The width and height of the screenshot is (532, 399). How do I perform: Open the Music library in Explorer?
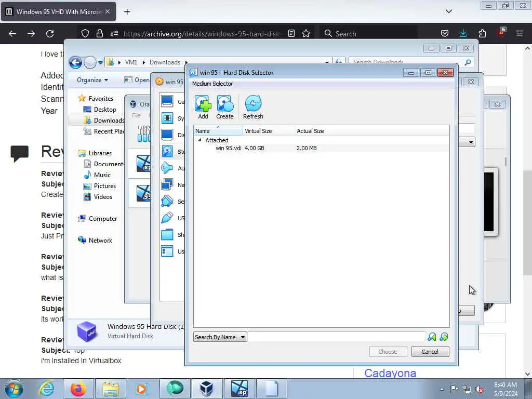coord(97,175)
